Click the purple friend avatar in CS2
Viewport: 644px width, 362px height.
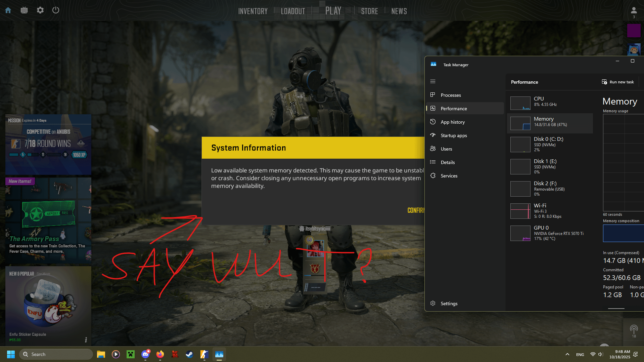[x=634, y=31]
